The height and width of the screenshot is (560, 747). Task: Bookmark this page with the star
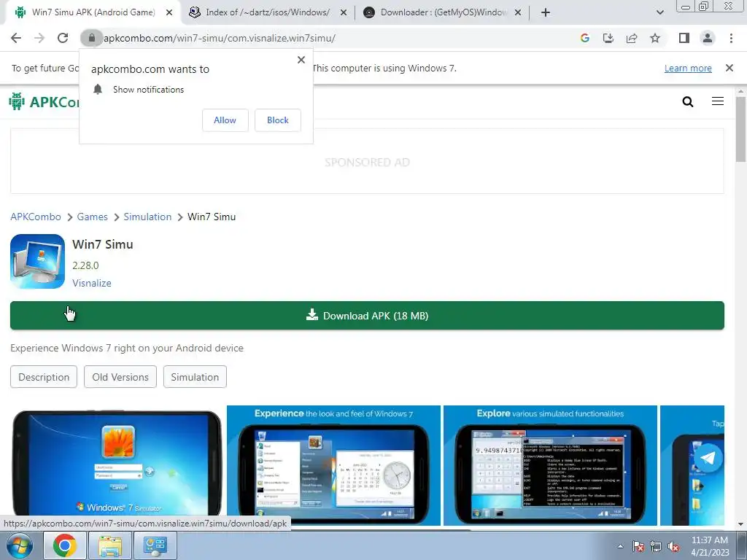click(x=655, y=38)
